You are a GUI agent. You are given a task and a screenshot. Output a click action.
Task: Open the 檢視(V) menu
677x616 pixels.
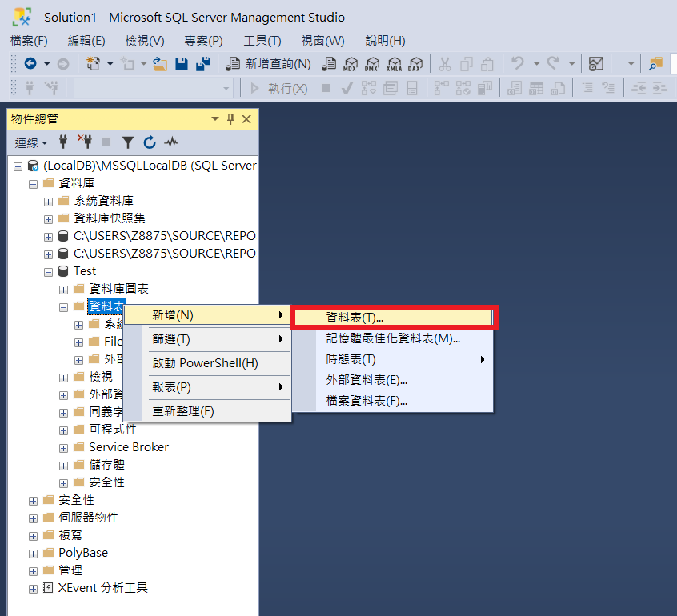click(145, 41)
